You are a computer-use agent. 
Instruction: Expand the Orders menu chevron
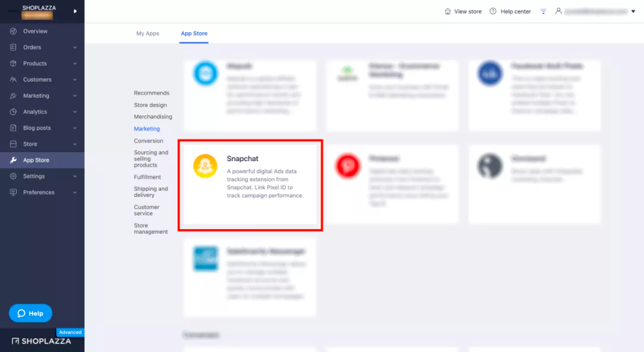75,47
